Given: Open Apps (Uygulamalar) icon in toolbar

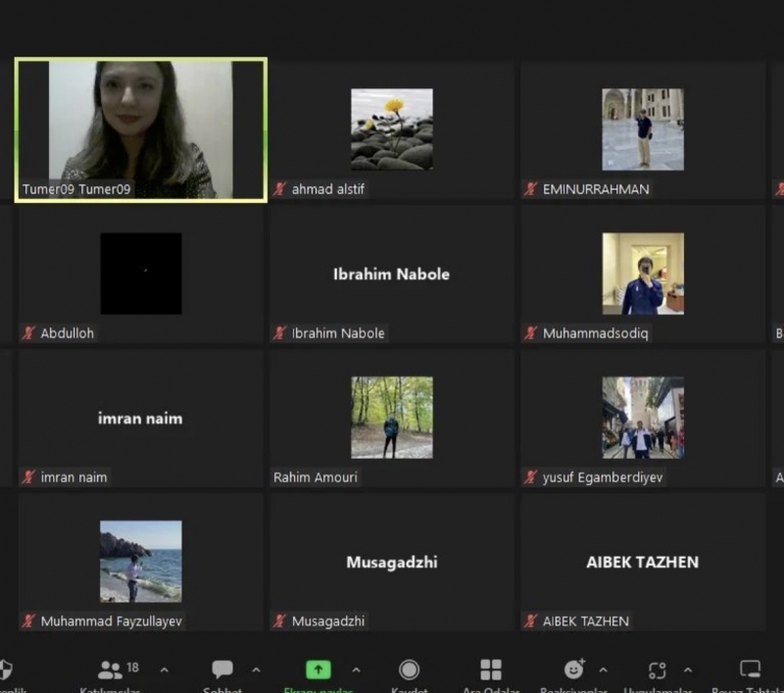Looking at the screenshot, I should coord(657,670).
